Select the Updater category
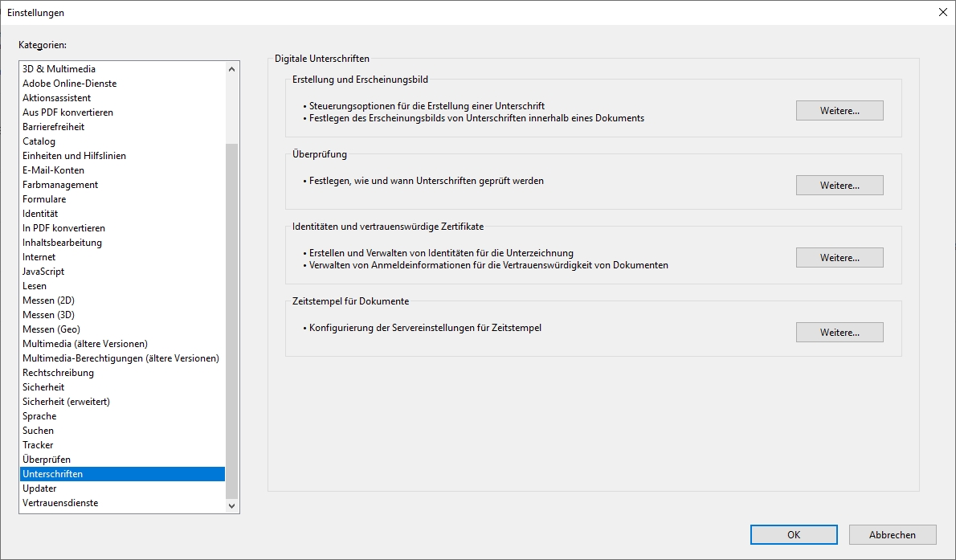Screen dimensions: 956x560 point(39,488)
